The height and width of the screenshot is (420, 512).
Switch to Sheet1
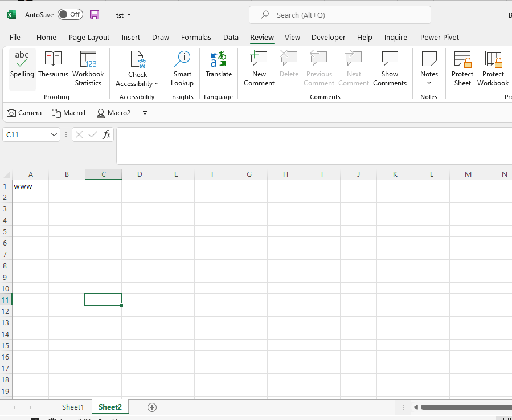(x=73, y=407)
